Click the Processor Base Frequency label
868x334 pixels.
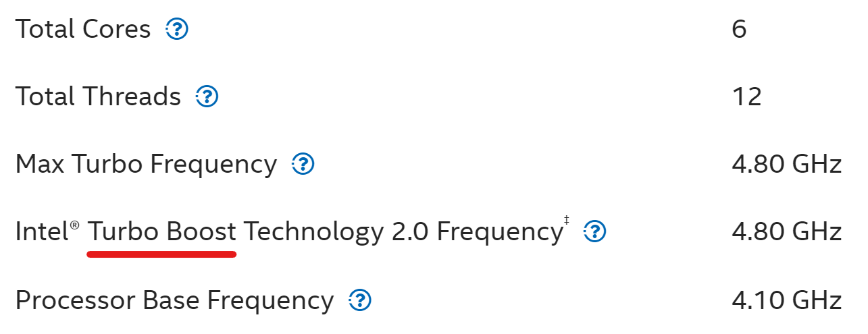click(x=174, y=300)
